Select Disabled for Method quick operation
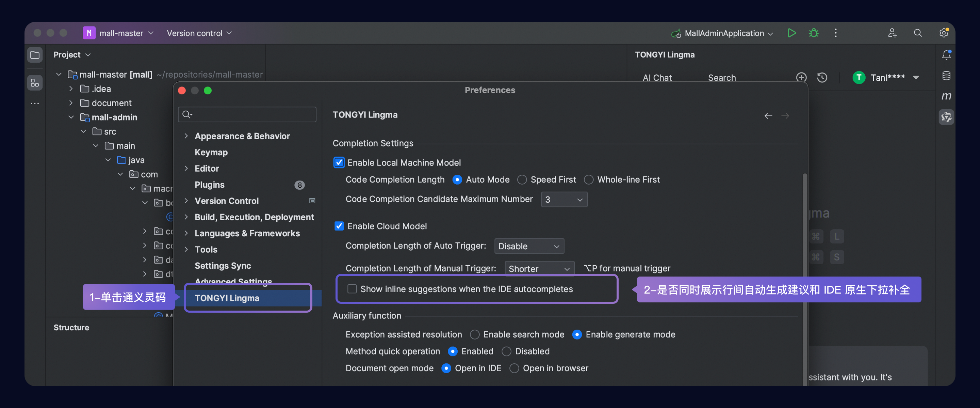 (x=506, y=351)
